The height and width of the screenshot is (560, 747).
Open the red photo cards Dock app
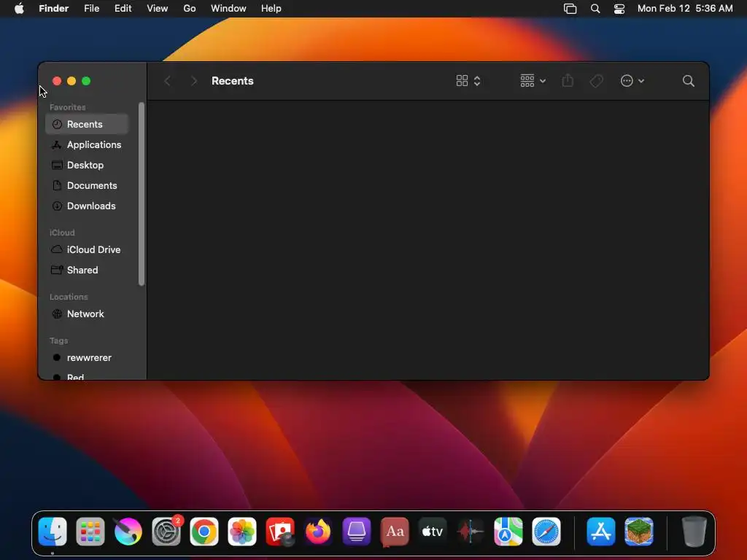click(x=280, y=531)
